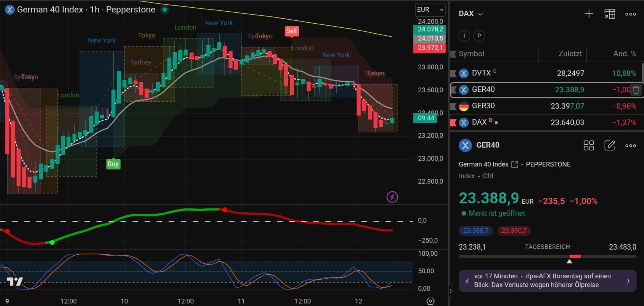644x306 pixels.
Task: Click the blue 23.388,7 sell price button
Action: (x=475, y=231)
